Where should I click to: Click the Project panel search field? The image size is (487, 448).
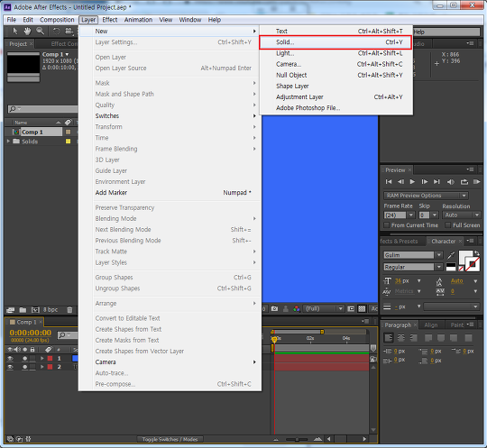click(x=43, y=109)
